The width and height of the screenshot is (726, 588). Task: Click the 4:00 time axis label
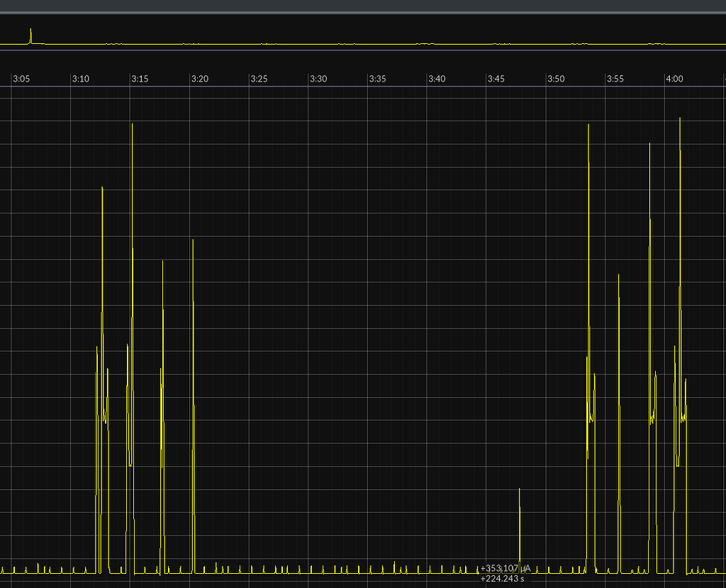(x=674, y=79)
